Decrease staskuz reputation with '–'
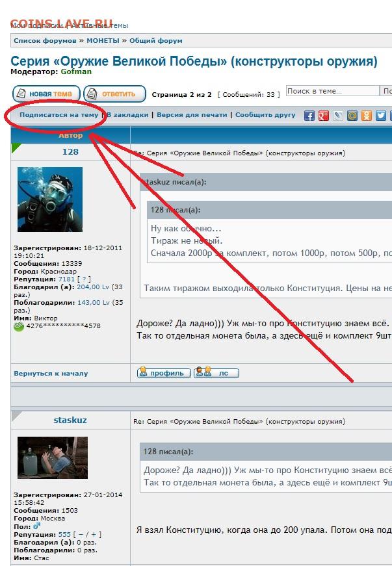392x566 pixels. (x=81, y=534)
